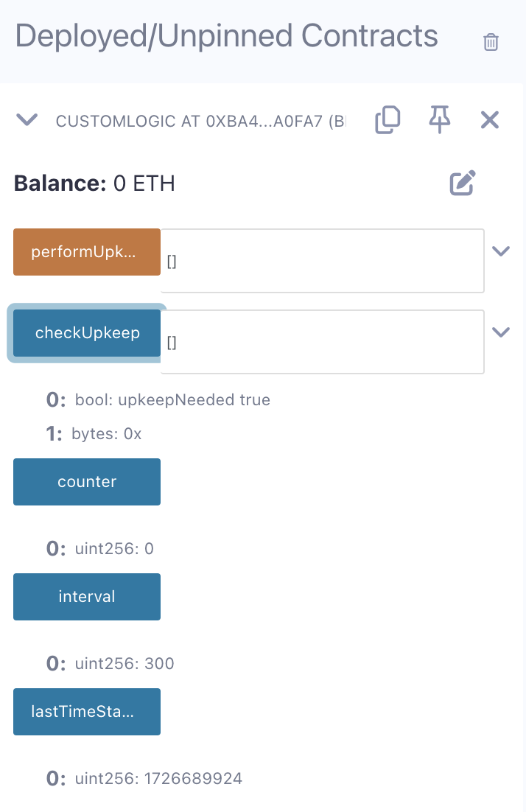Focus the performUpkeep input field

click(x=322, y=261)
